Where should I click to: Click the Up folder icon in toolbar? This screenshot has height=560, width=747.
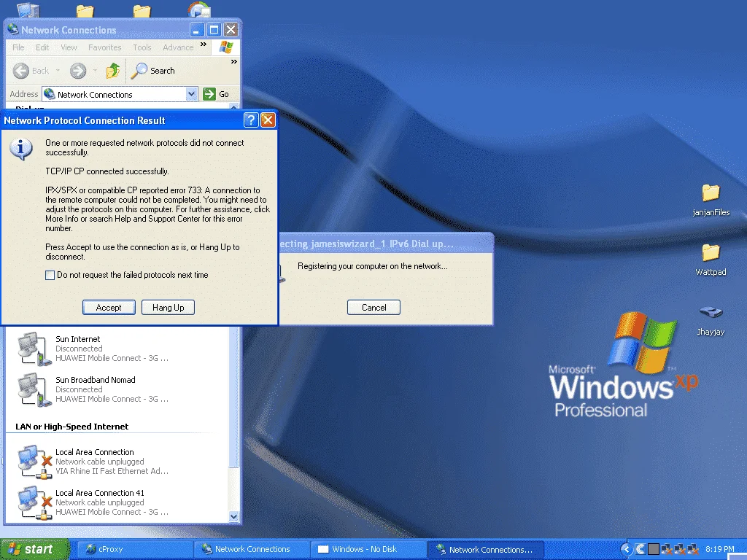113,71
